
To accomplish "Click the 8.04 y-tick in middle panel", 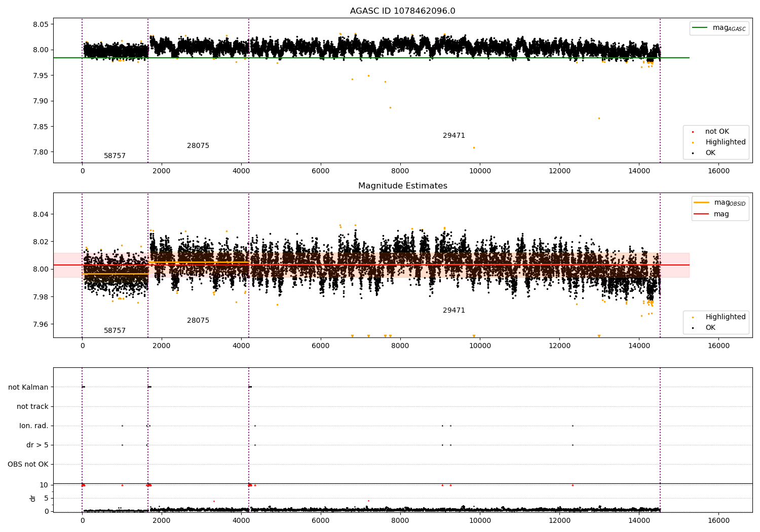I will pos(41,215).
